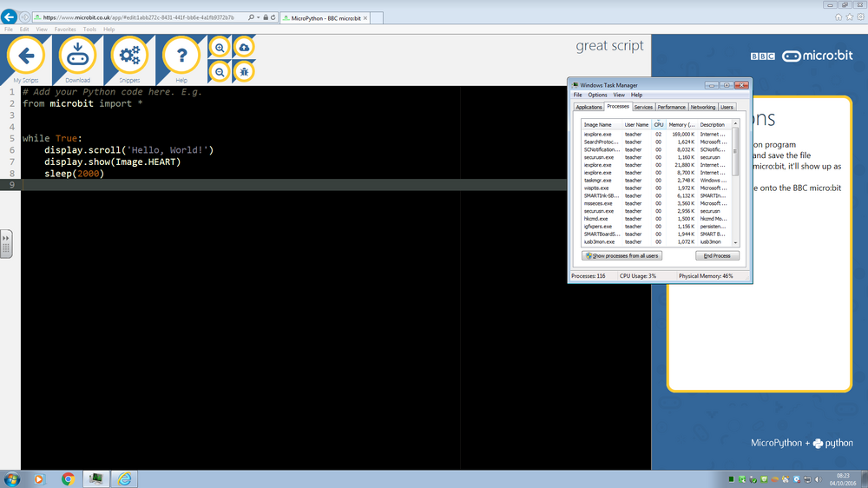Open Task Manager Options menu

coord(597,96)
